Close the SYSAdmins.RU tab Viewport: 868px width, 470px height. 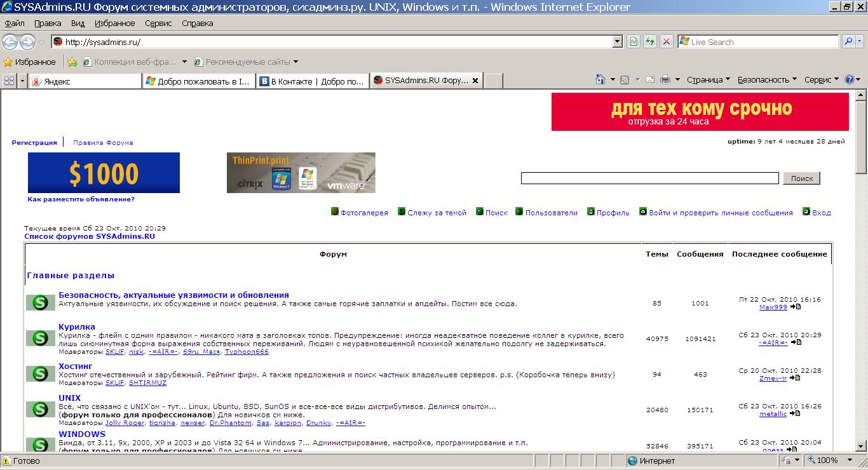coord(475,81)
